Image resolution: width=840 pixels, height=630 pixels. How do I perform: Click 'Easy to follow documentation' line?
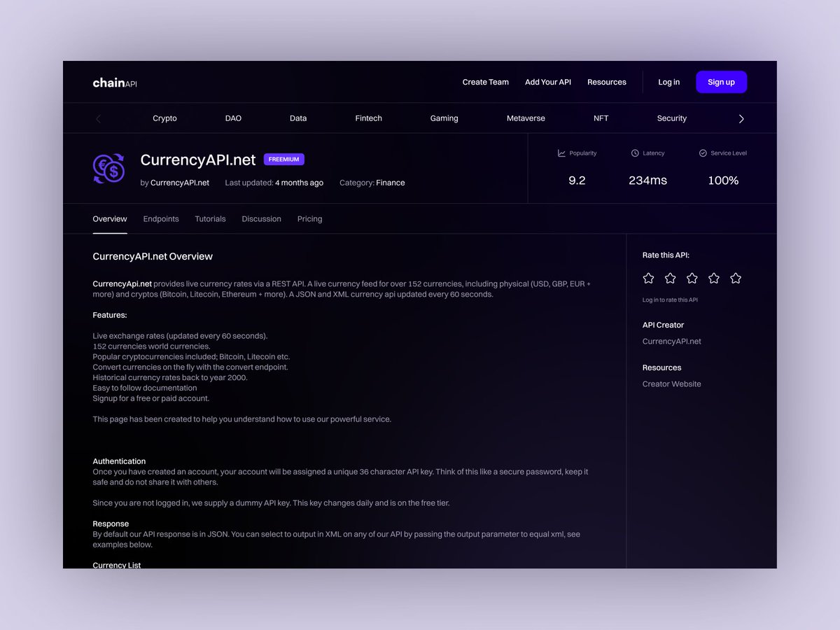tap(145, 388)
